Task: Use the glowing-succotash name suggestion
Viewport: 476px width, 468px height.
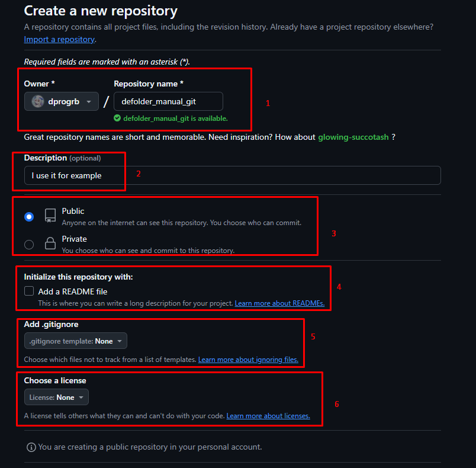Action: [x=353, y=137]
